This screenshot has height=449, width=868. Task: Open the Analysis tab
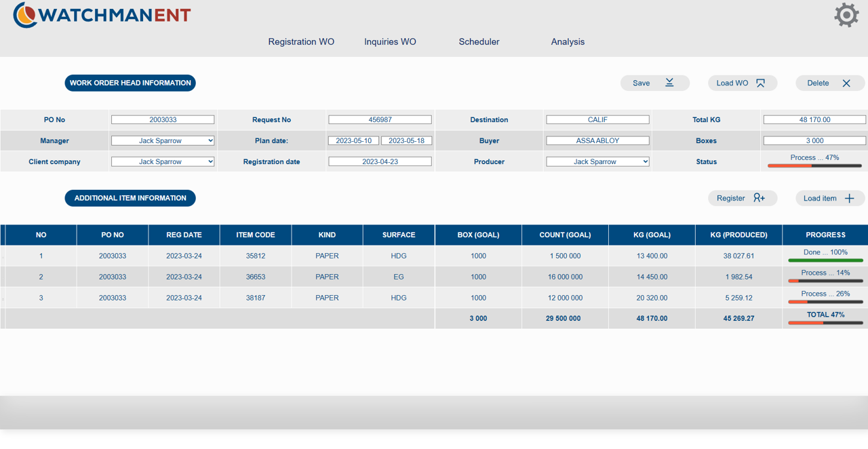568,41
